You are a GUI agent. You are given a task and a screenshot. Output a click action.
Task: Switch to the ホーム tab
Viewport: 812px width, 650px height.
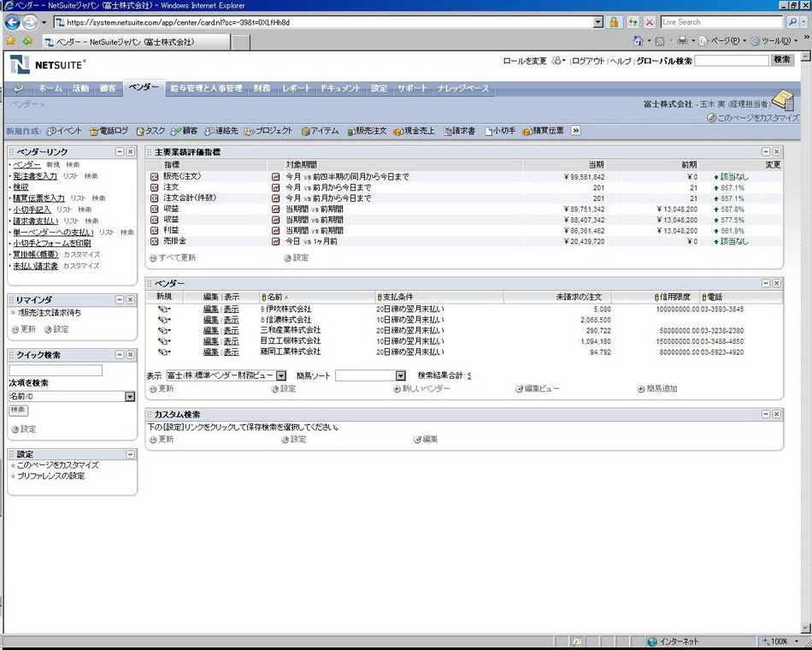tap(50, 89)
